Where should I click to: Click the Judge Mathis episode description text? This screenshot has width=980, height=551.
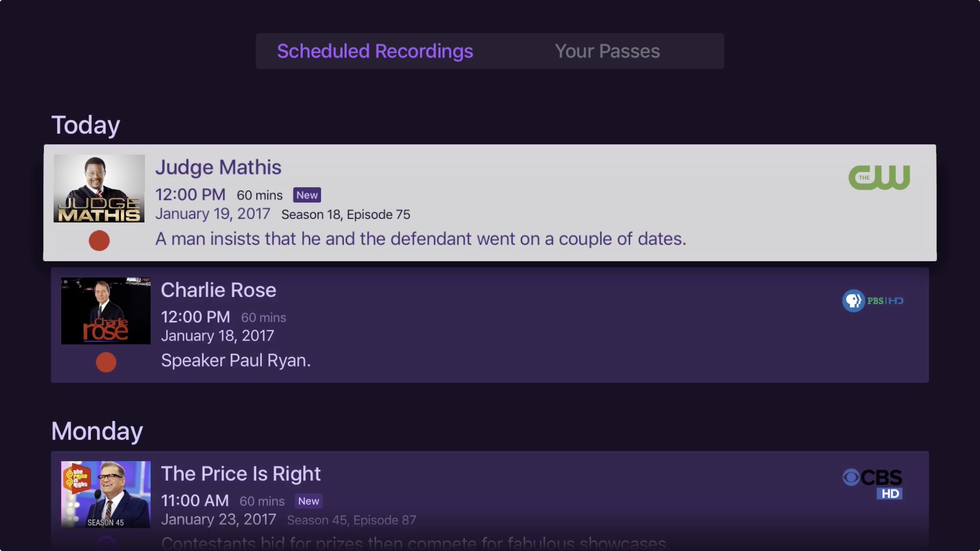pos(421,239)
